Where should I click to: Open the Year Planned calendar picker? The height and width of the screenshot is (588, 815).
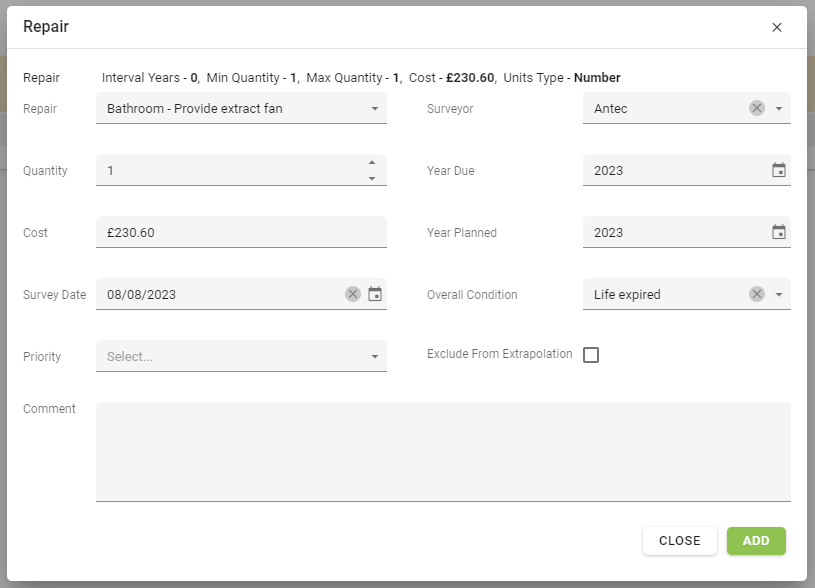click(x=779, y=232)
